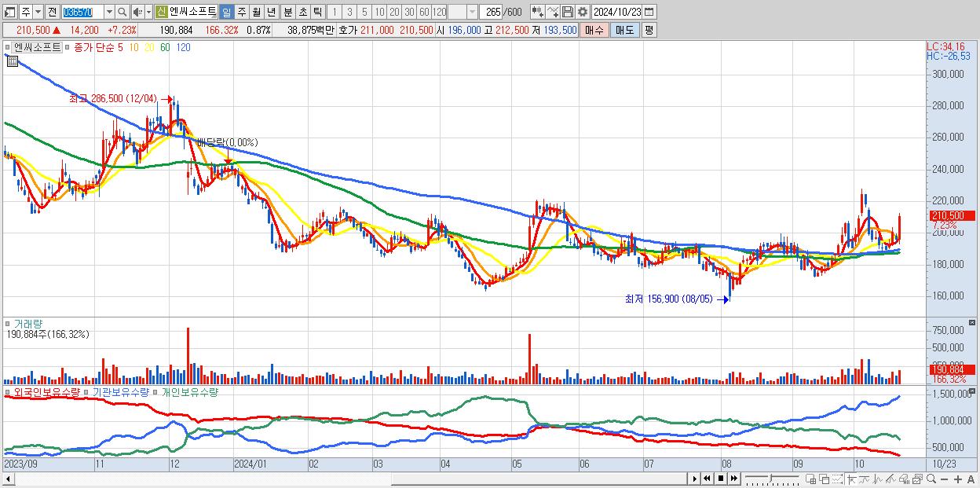Click the text annotation A icon

(x=971, y=479)
